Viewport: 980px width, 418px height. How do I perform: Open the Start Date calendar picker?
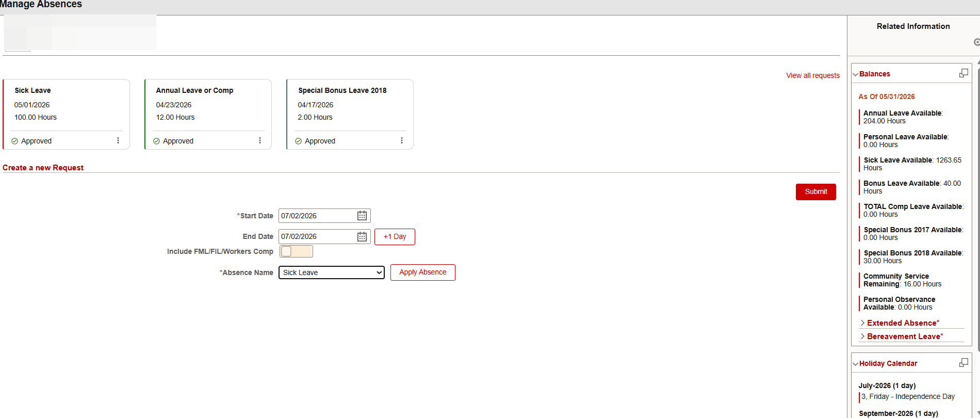(362, 216)
